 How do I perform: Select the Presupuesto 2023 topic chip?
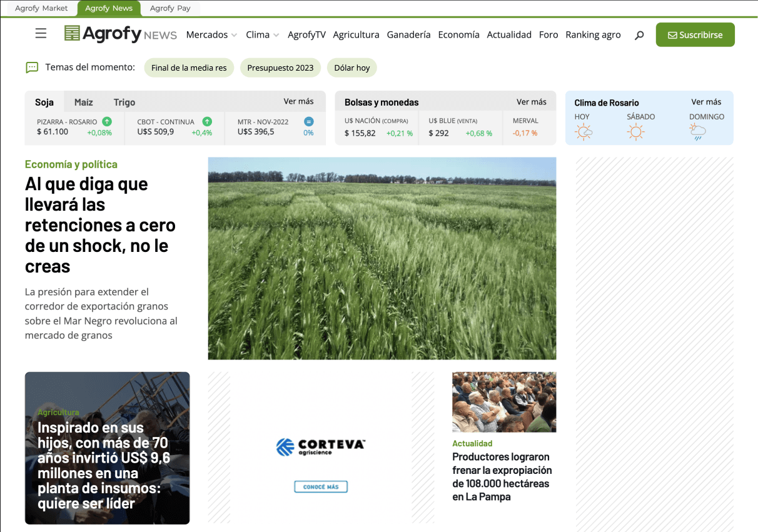(x=280, y=68)
